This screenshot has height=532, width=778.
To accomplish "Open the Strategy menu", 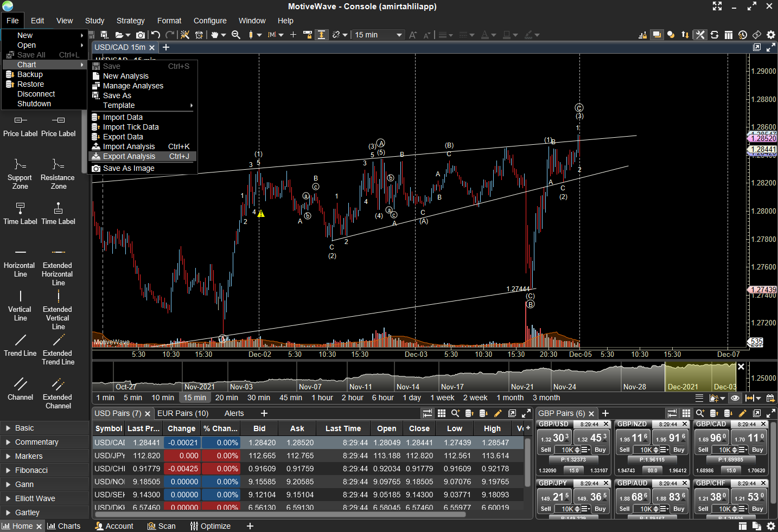I will (131, 21).
